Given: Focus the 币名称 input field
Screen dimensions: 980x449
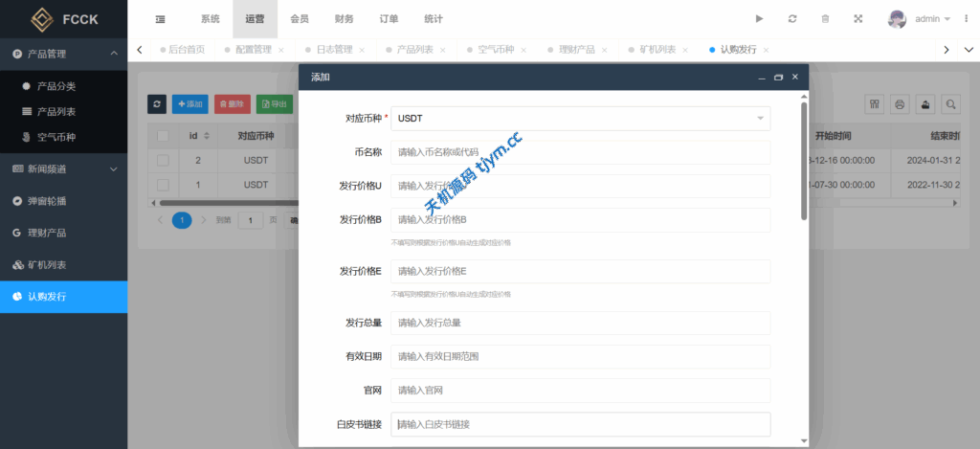Looking at the screenshot, I should [581, 152].
